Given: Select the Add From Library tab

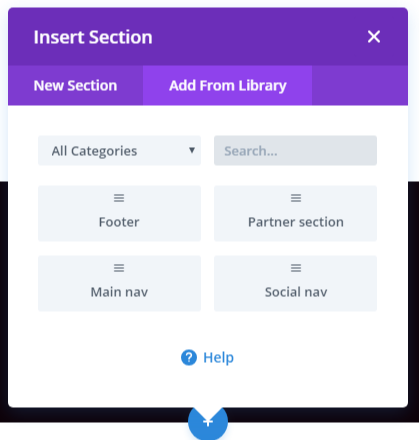Looking at the screenshot, I should tap(228, 85).
